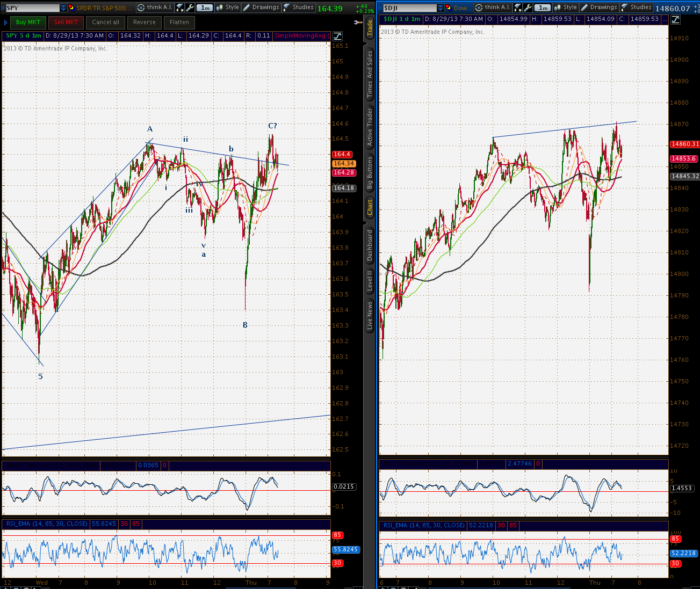Click the C? wave label on SPY chart

coord(273,126)
